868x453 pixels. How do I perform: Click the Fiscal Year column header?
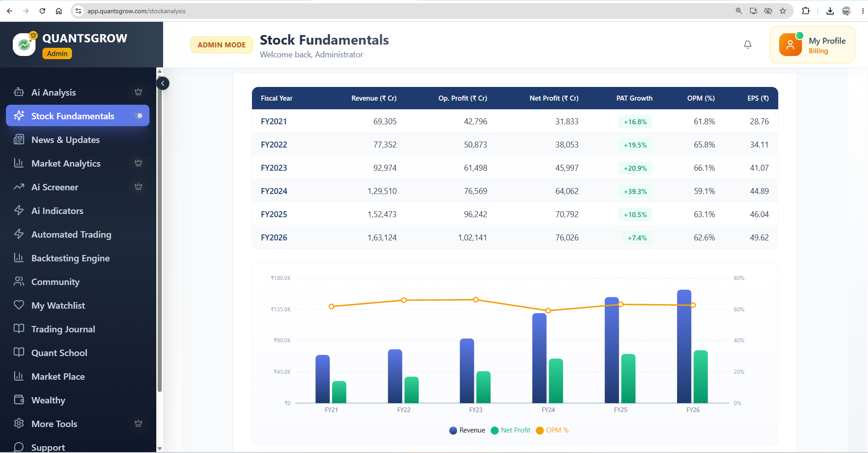coord(277,98)
